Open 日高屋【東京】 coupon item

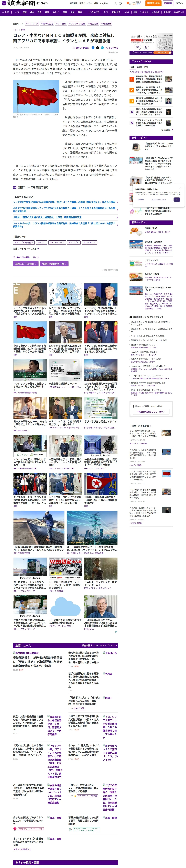[151, 231]
